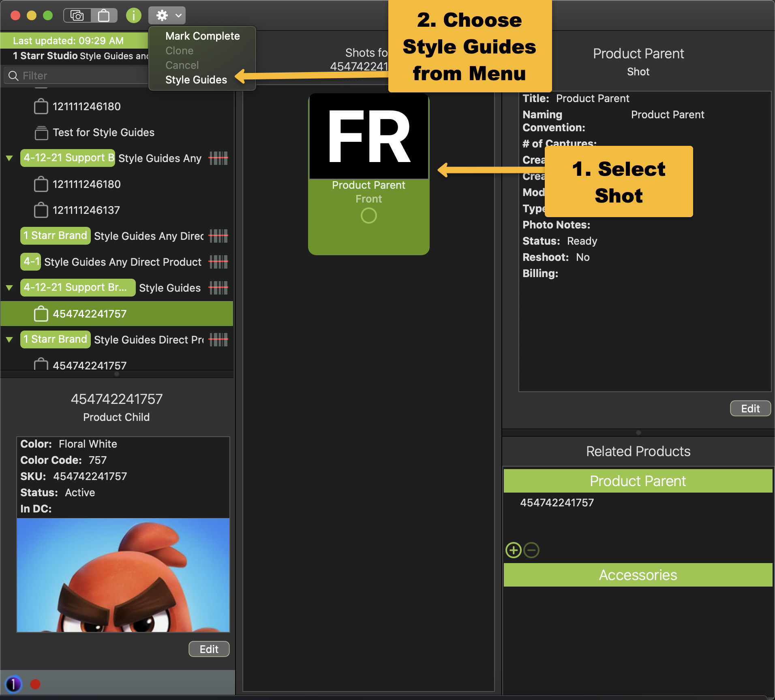This screenshot has width=775, height=700.
Task: Click SKU value 454742241757
Action: 90,476
